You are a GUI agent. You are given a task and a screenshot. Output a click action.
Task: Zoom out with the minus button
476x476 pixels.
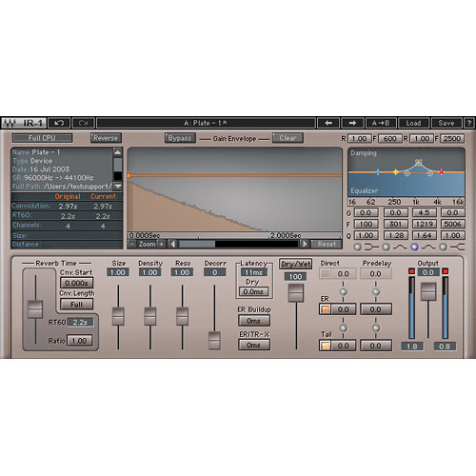(x=131, y=244)
